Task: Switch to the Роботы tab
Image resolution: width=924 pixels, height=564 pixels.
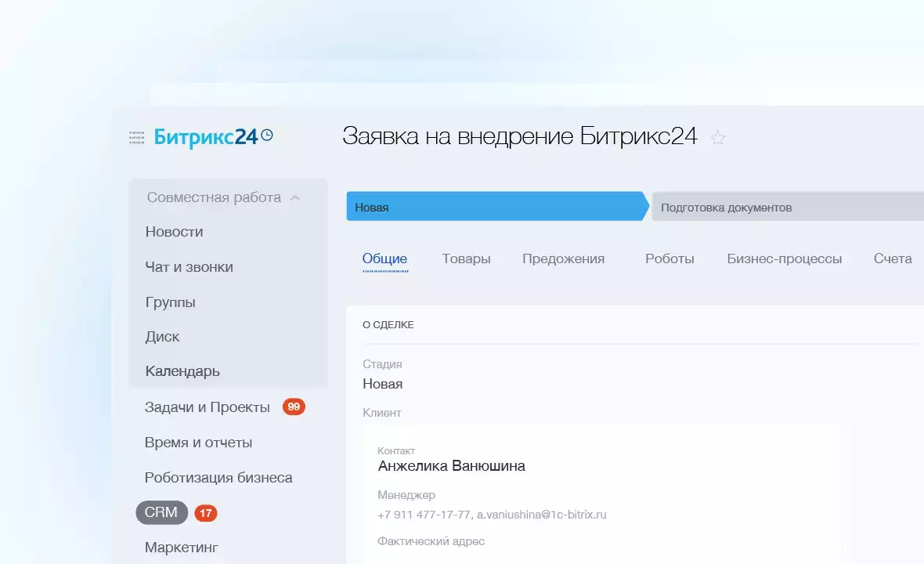Action: (x=670, y=258)
